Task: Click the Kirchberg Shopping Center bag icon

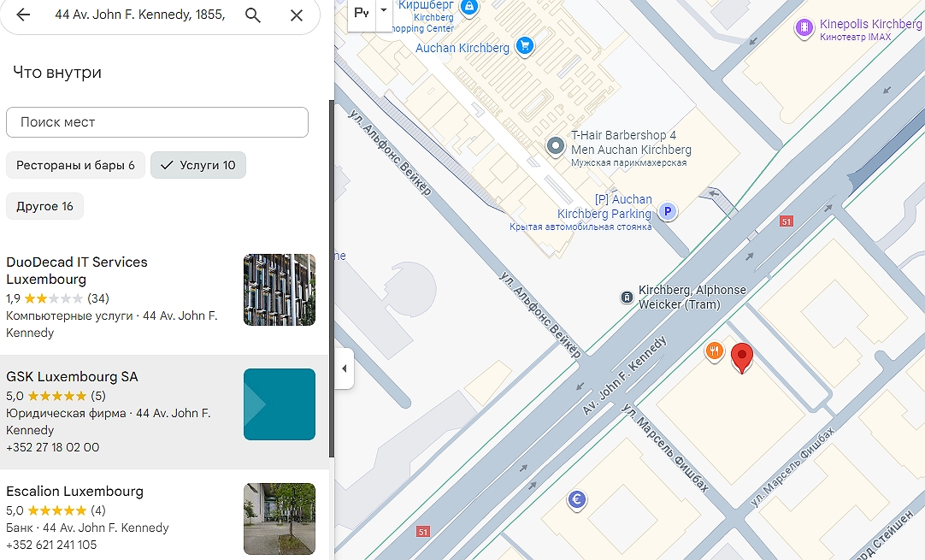Action: coord(469,7)
